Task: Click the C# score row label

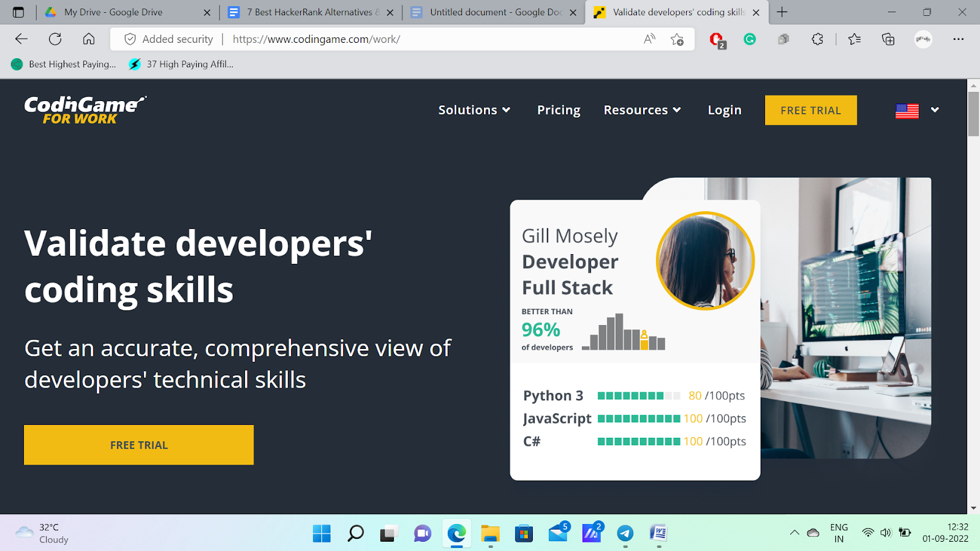Action: [x=532, y=441]
